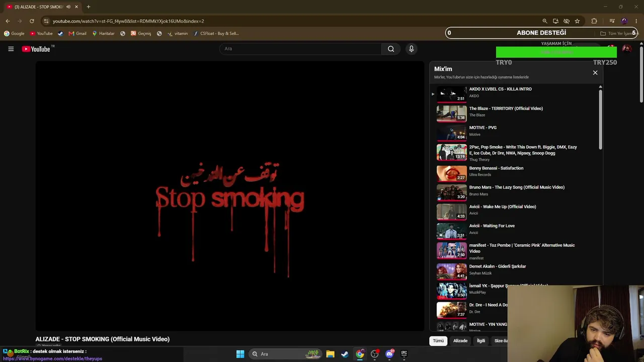Screen dimensions: 644x362
Task: Select the Alizade filter chip
Action: click(x=460, y=341)
